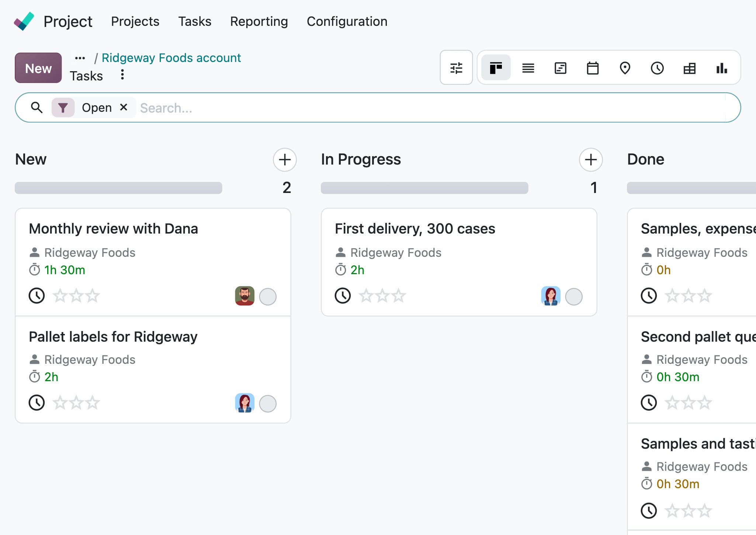Click the 1h 30m time on Monthly review
The width and height of the screenshot is (756, 535).
click(65, 270)
